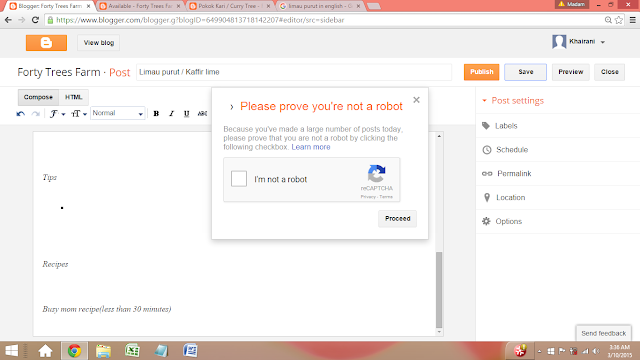Image resolution: width=640 pixels, height=360 pixels.
Task: Toggle italic formatting
Action: click(x=171, y=114)
